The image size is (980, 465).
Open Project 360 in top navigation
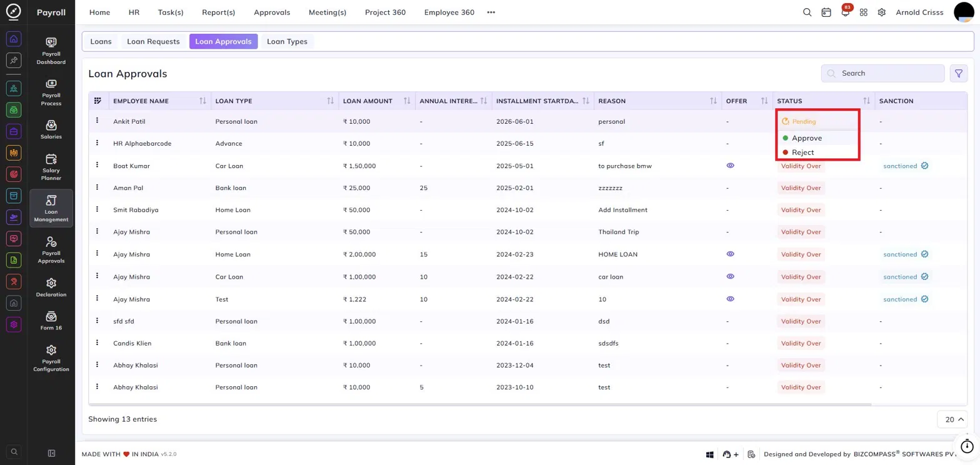386,12
